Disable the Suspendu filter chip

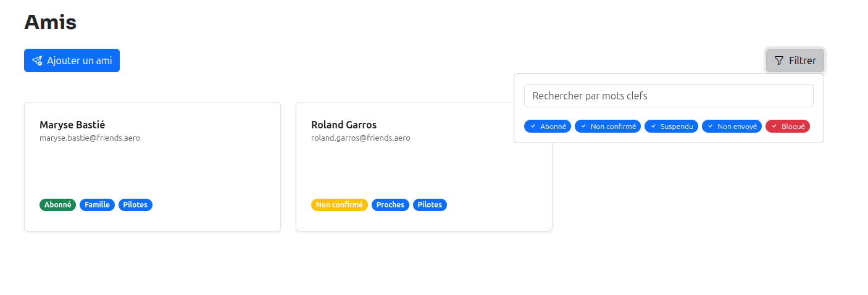(x=671, y=126)
